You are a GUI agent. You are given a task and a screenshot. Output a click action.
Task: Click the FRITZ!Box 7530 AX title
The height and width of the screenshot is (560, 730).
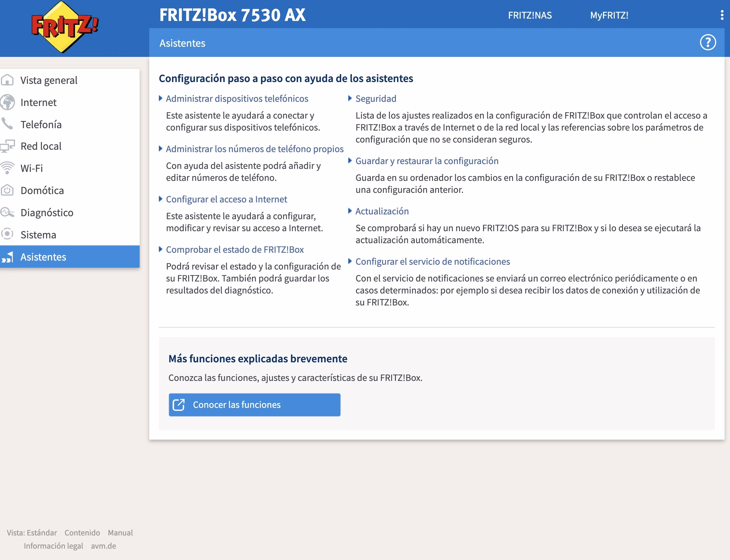232,15
